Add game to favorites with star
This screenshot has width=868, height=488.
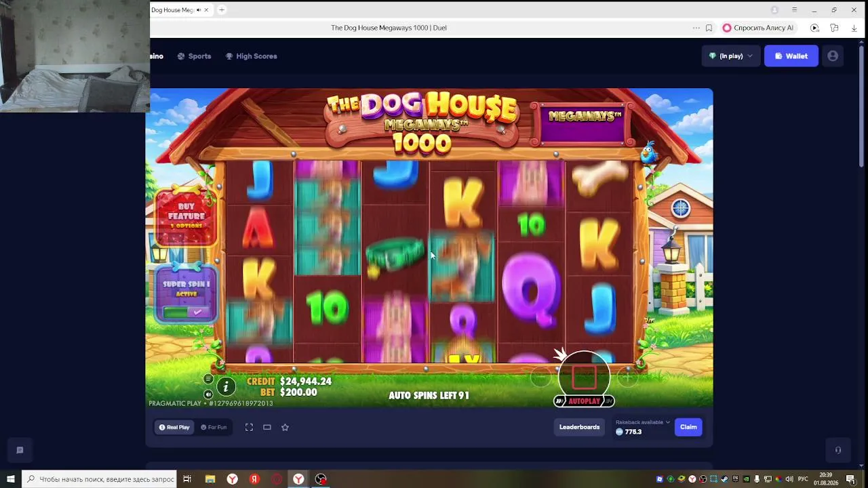pyautogui.click(x=285, y=427)
